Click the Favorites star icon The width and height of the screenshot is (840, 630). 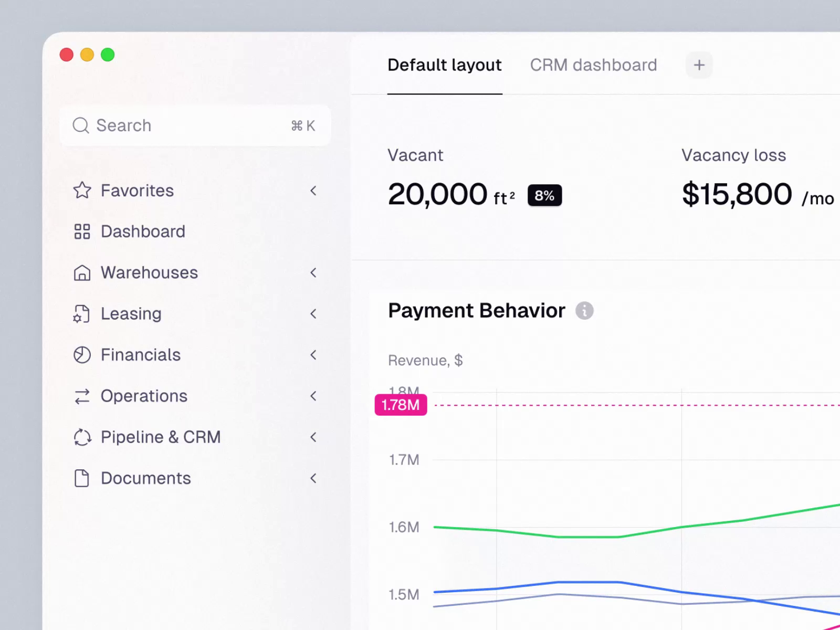point(82,191)
